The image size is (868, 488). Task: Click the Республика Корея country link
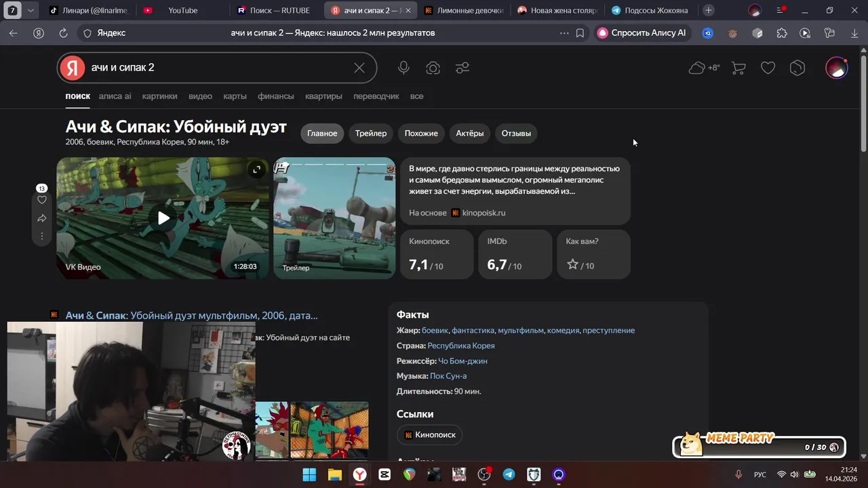point(461,346)
